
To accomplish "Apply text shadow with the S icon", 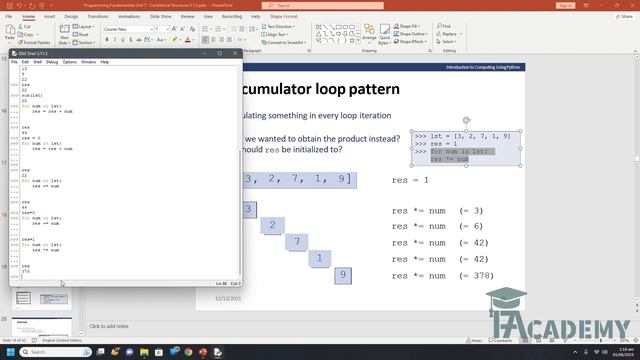I will click(131, 40).
